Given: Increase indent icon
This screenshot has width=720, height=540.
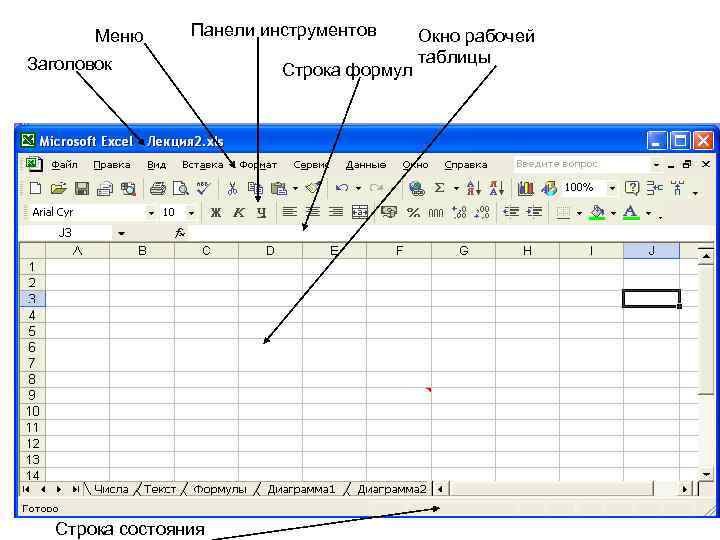Looking at the screenshot, I should (534, 212).
